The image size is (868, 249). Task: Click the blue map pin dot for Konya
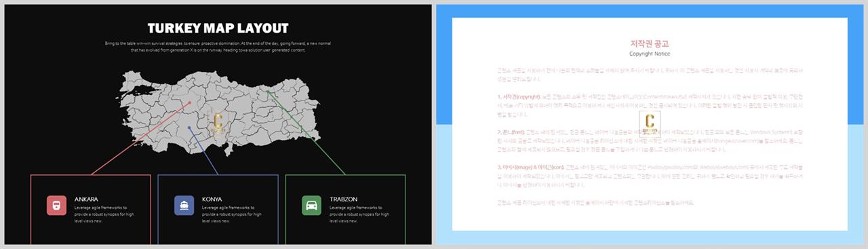pyautogui.click(x=189, y=128)
